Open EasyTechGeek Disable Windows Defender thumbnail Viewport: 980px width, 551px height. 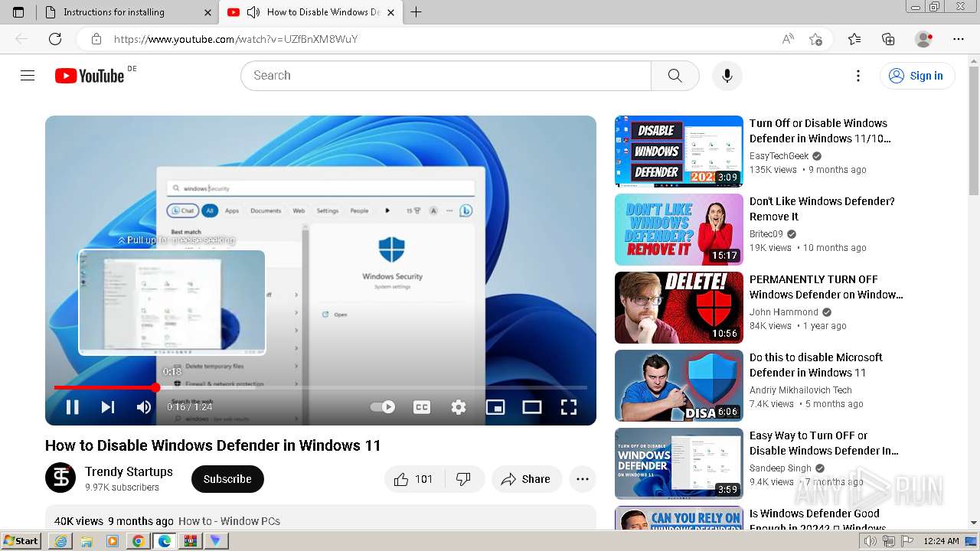click(679, 152)
